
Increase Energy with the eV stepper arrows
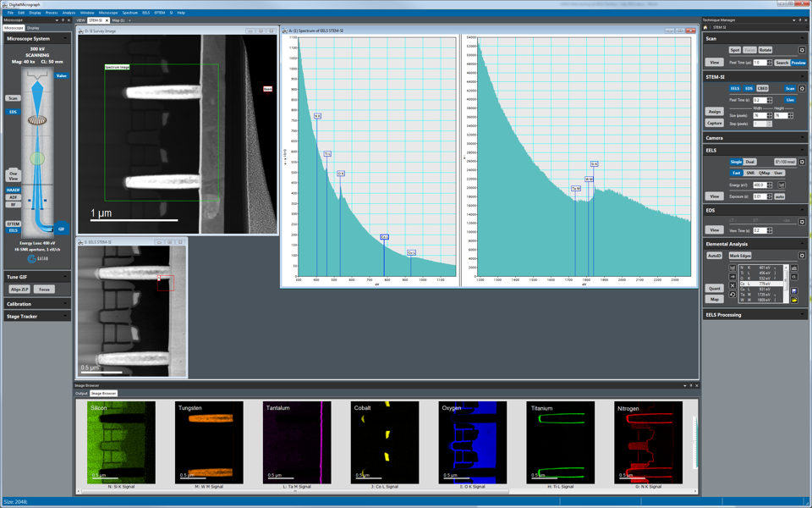(x=770, y=185)
